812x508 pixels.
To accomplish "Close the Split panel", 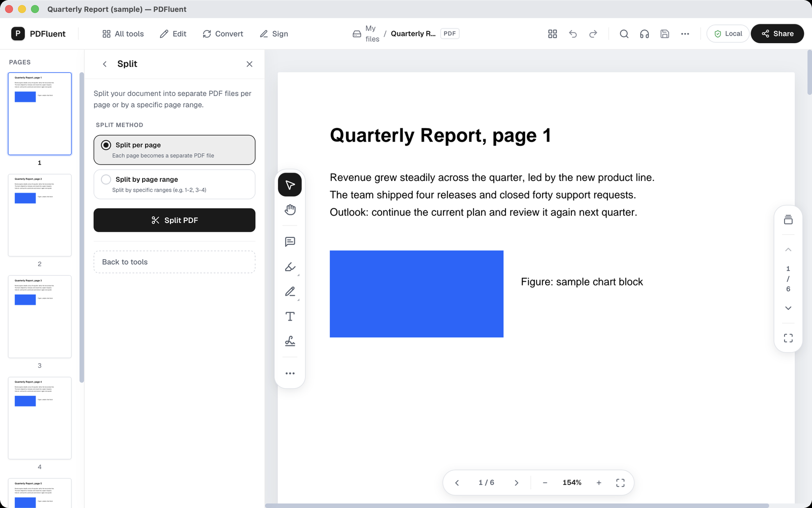I will 249,64.
